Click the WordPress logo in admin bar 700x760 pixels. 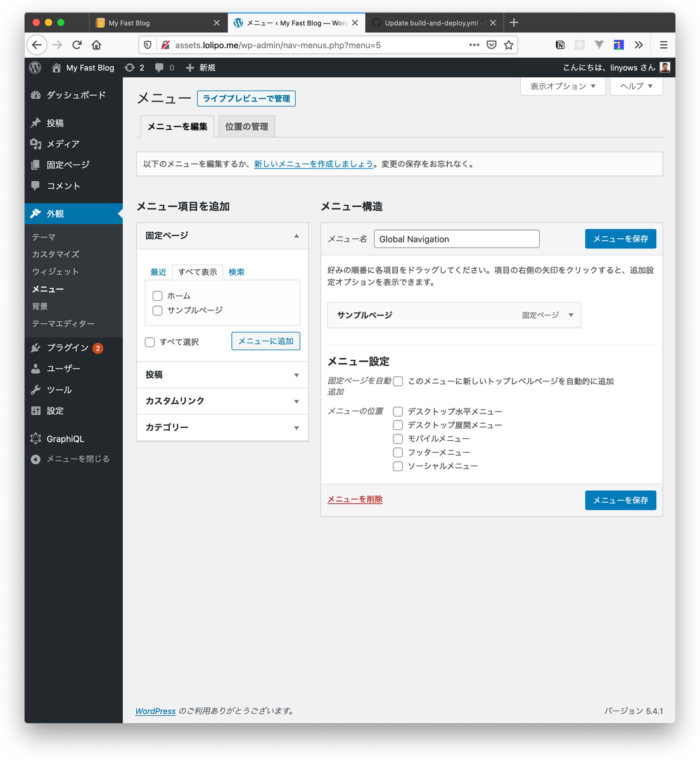[x=35, y=68]
